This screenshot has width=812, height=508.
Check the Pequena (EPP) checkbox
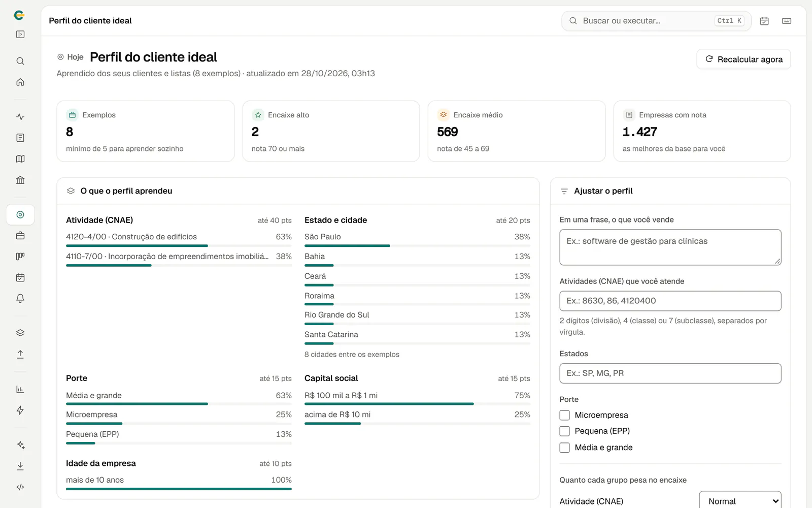(x=564, y=431)
